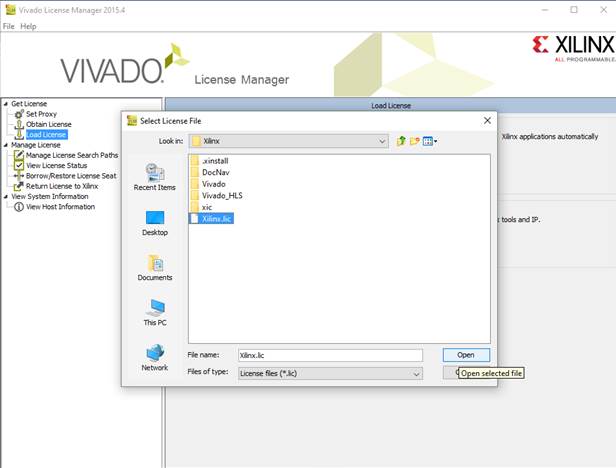The image size is (616, 468).
Task: Select View Host Information
Action: 60,207
